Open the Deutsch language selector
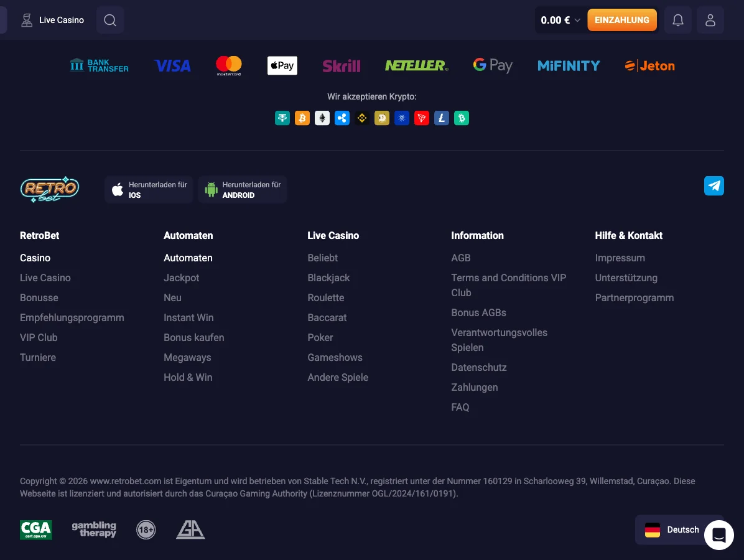The image size is (744, 560). coord(672,530)
